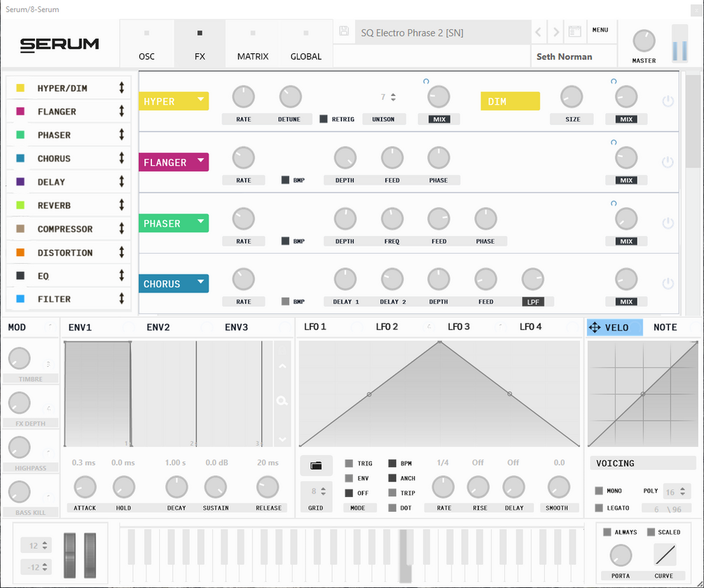This screenshot has width=704, height=588.
Task: Click the envelope zoom down chevron
Action: click(282, 439)
